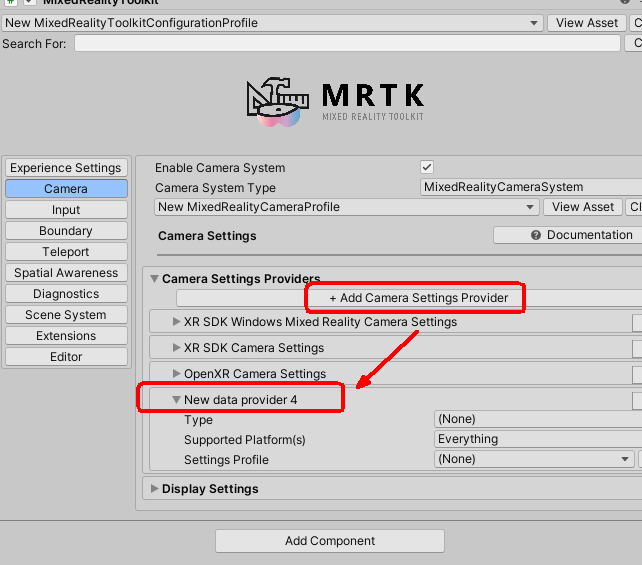Expand OpenXR Camera Settings provider
The image size is (642, 565).
(x=176, y=373)
